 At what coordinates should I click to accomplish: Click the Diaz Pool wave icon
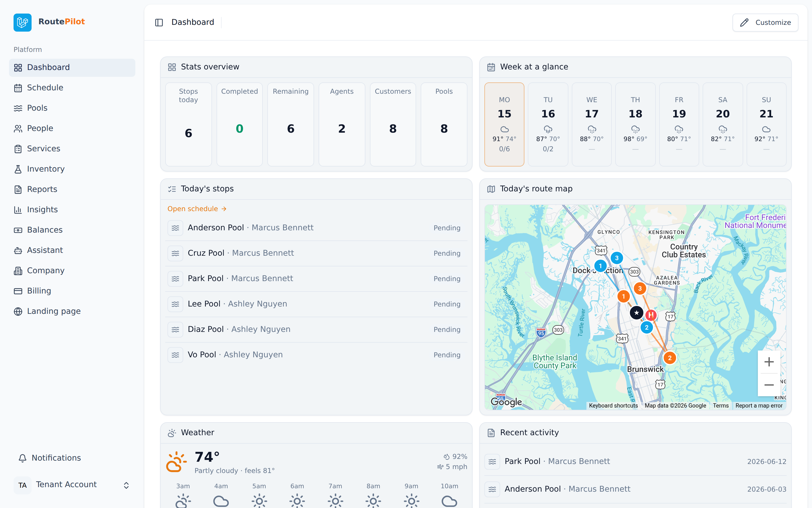click(175, 330)
